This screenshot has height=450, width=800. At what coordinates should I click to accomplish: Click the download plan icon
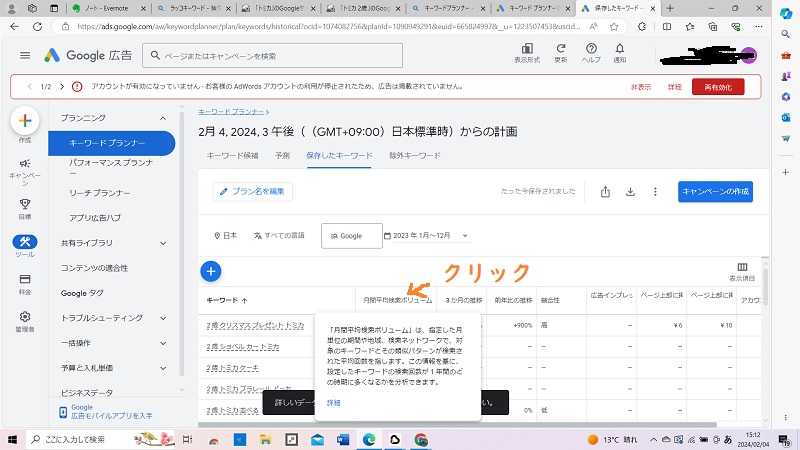pyautogui.click(x=630, y=192)
